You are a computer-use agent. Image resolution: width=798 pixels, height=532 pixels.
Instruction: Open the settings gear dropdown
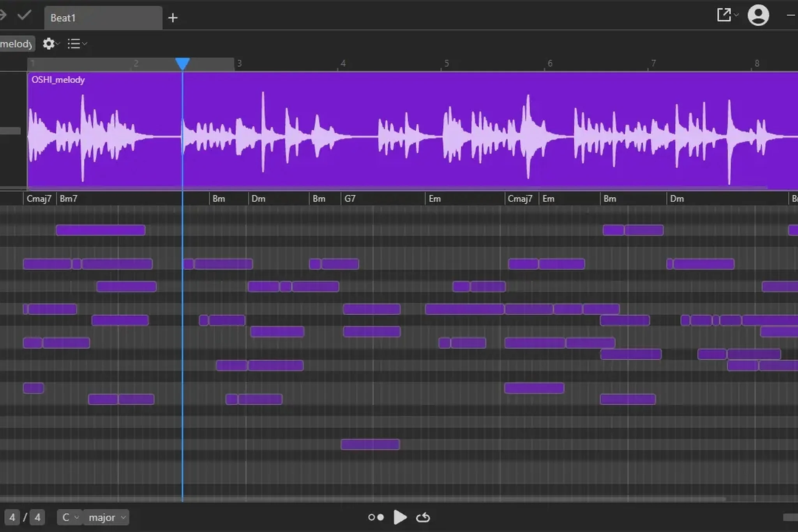[51, 44]
